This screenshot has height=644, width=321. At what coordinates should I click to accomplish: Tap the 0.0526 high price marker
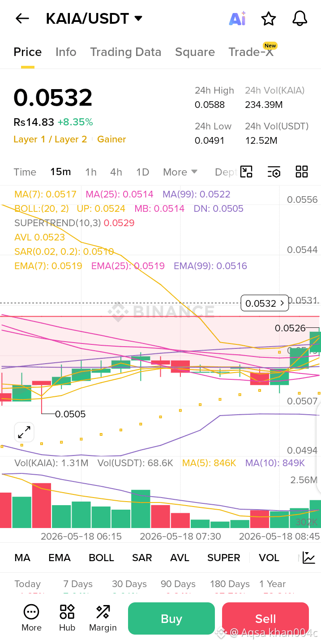coord(290,328)
